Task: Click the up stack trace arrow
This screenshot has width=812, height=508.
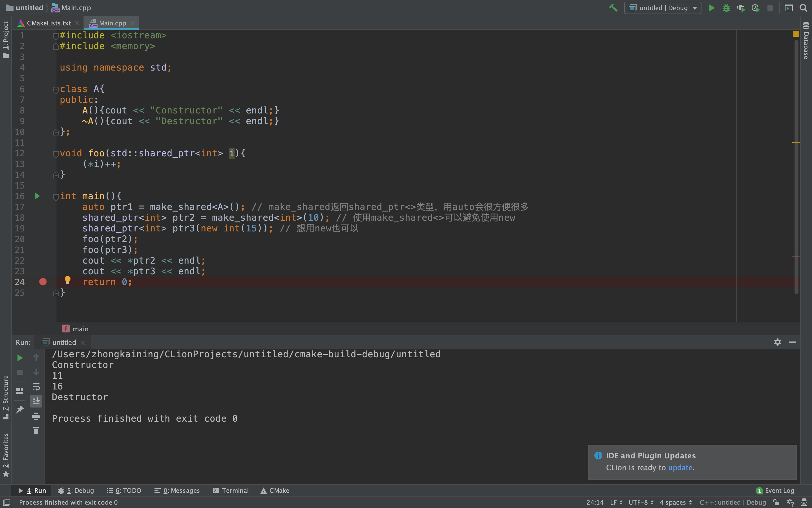Action: pyautogui.click(x=36, y=358)
